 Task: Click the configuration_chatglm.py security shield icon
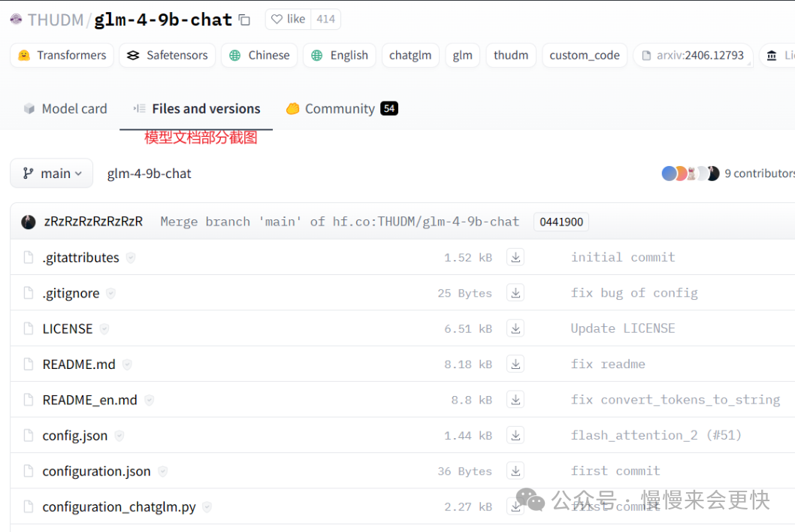207,506
